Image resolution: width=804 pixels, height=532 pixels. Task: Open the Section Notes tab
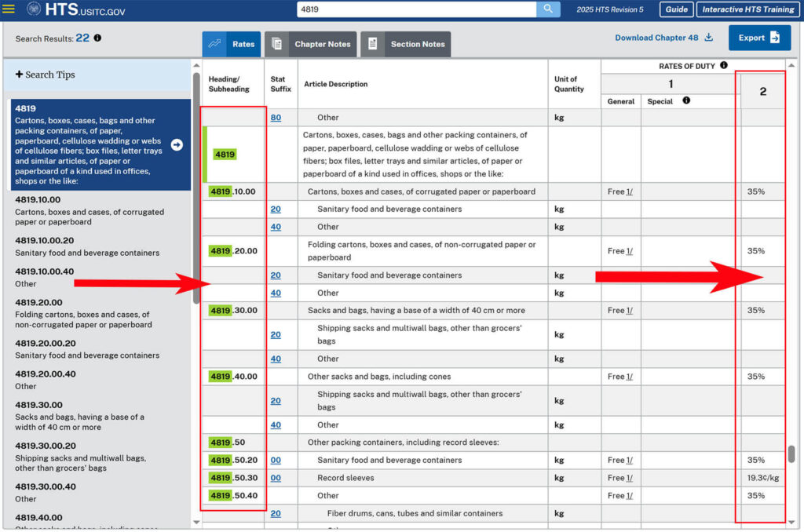click(x=406, y=44)
